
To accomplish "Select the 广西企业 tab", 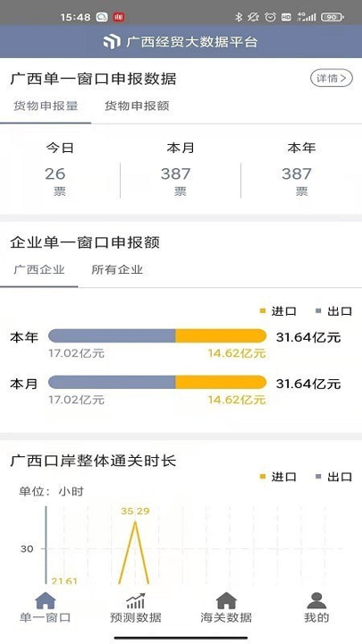I will pyautogui.click(x=39, y=269).
